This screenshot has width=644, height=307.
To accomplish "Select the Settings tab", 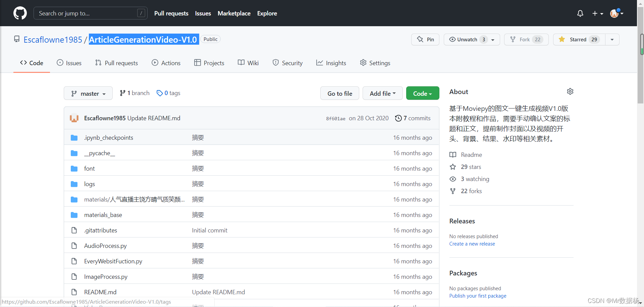I will [x=375, y=63].
